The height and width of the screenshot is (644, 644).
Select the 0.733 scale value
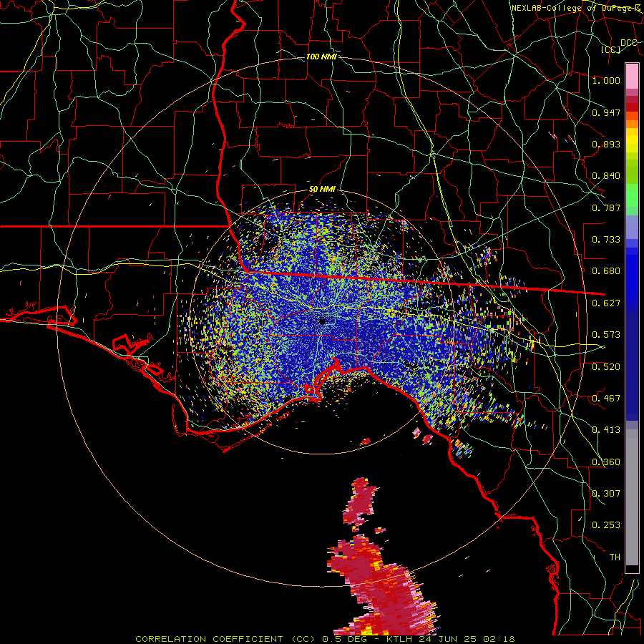[606, 240]
